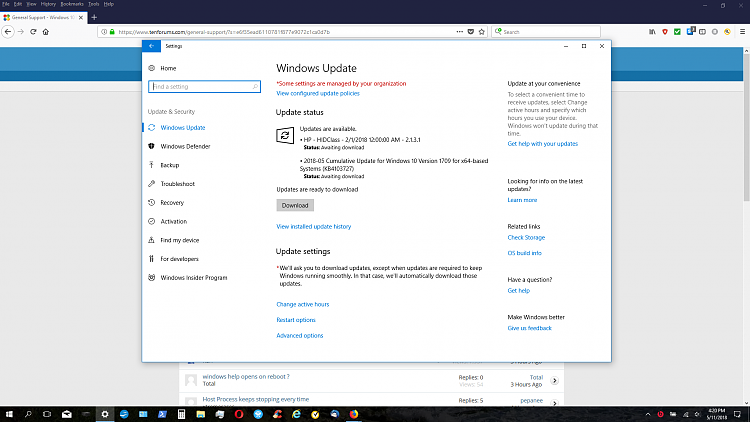Open Troubleshoot settings page
Image resolution: width=750 pixels, height=422 pixels.
point(177,184)
